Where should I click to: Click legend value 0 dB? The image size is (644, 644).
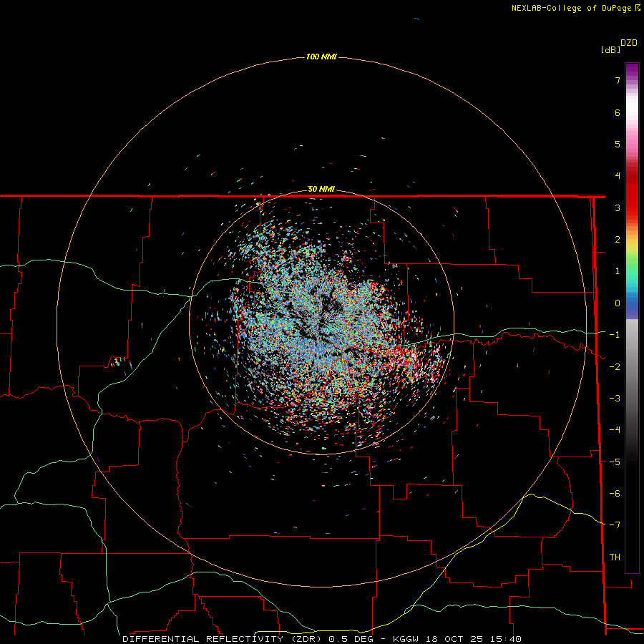tap(618, 303)
